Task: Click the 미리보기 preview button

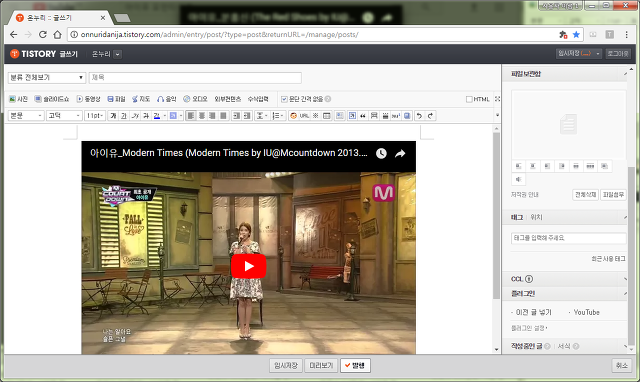Action: pyautogui.click(x=321, y=366)
